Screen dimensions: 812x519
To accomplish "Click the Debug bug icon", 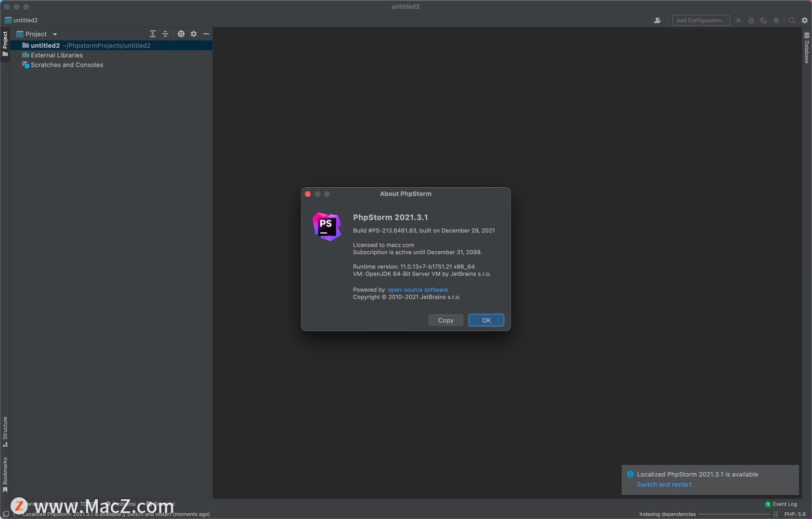I will [x=751, y=20].
